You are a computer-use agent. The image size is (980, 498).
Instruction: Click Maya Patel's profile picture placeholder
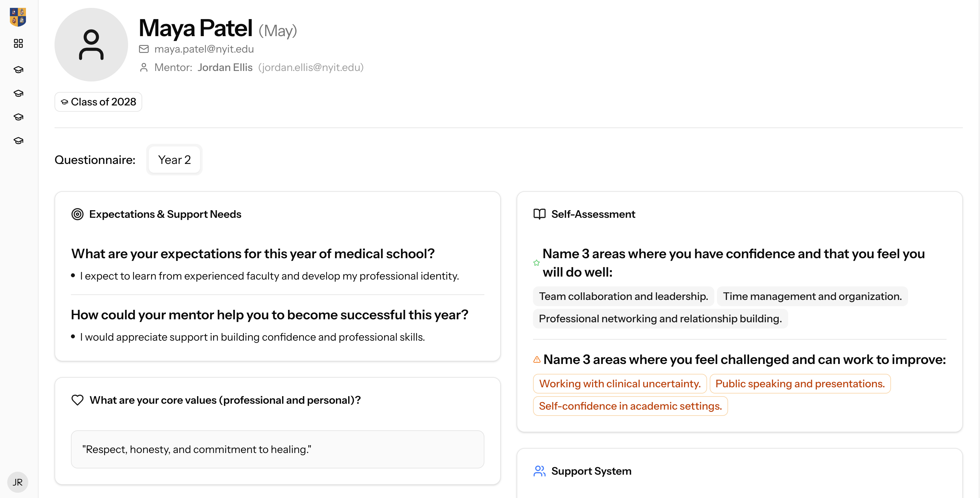91,45
